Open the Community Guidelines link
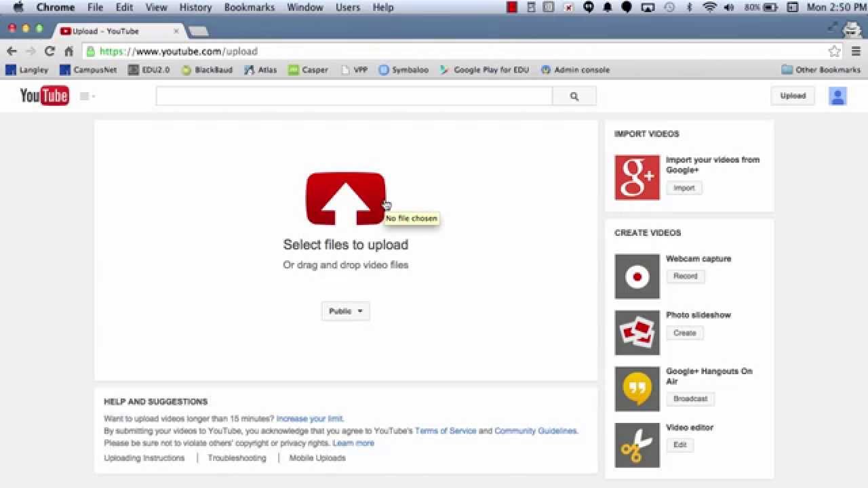Viewport: 868px width, 488px height. click(536, 431)
